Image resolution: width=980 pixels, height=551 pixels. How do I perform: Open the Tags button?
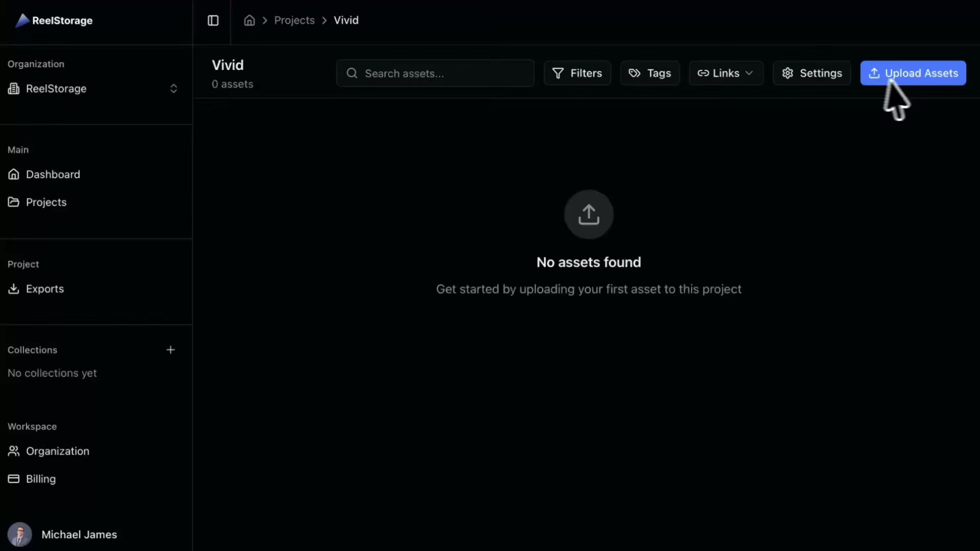650,73
